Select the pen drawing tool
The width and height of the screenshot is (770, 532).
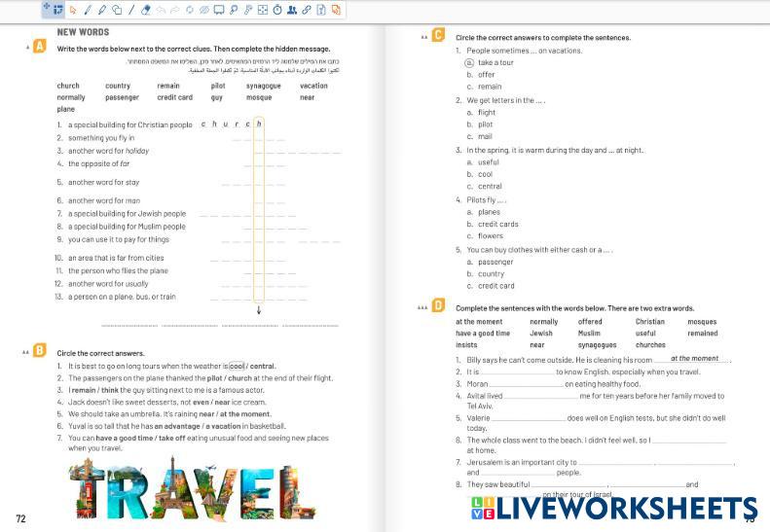tap(89, 10)
